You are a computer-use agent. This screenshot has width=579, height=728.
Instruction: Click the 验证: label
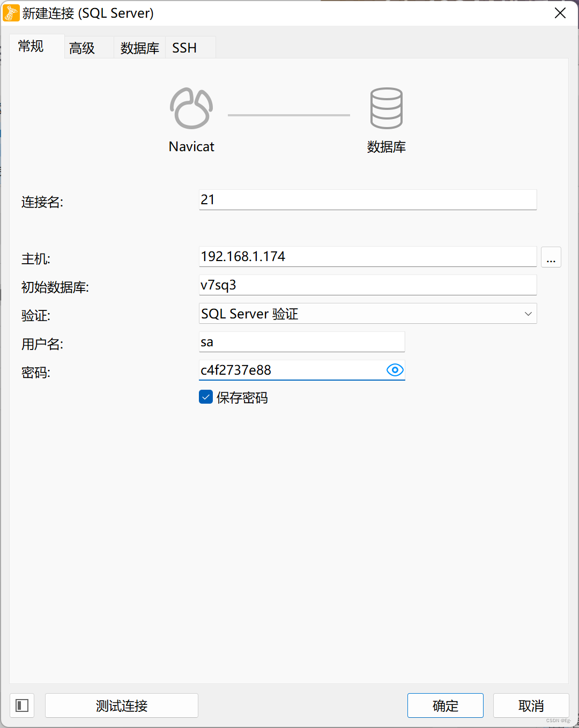tap(36, 316)
